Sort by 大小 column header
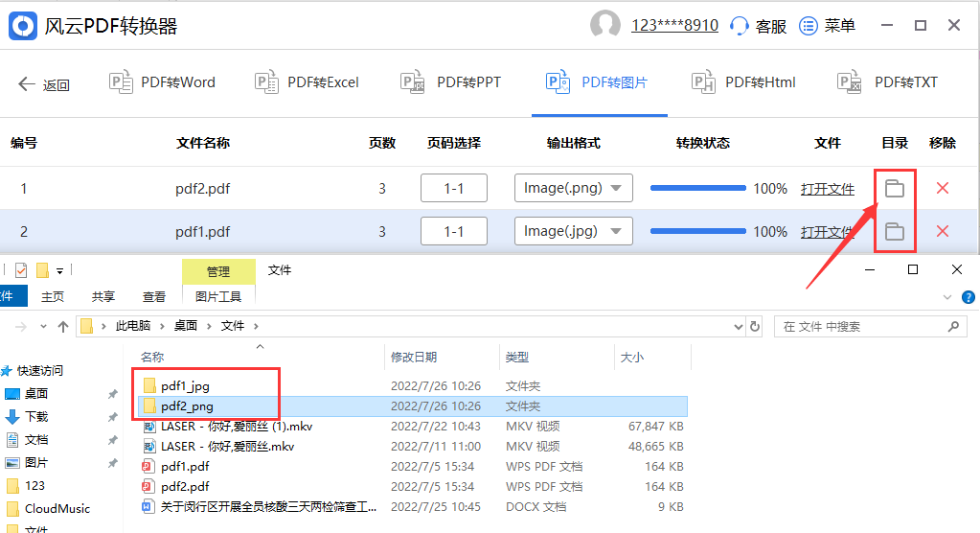This screenshot has width=980, height=533. 631,358
